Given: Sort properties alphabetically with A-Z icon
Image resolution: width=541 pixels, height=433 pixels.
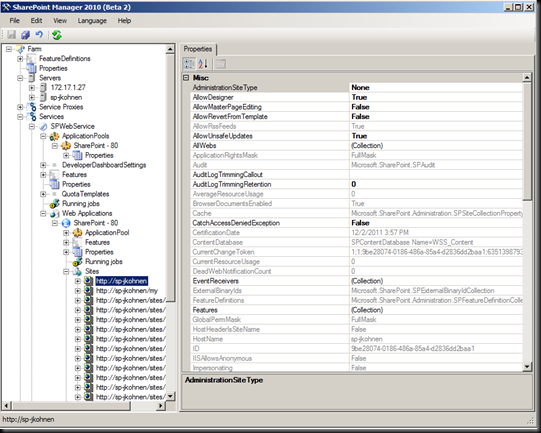Looking at the screenshot, I should (203, 63).
